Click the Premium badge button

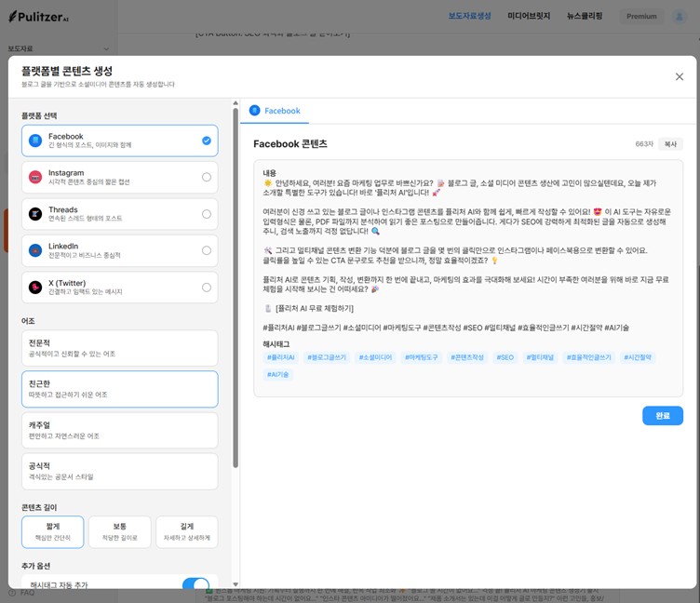coord(641,17)
